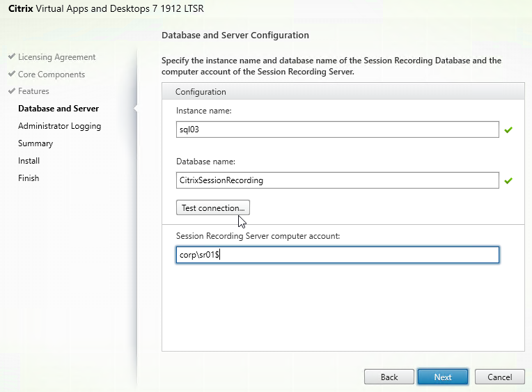532x392 pixels.
Task: Click green validation check for Instance name
Action: point(508,130)
